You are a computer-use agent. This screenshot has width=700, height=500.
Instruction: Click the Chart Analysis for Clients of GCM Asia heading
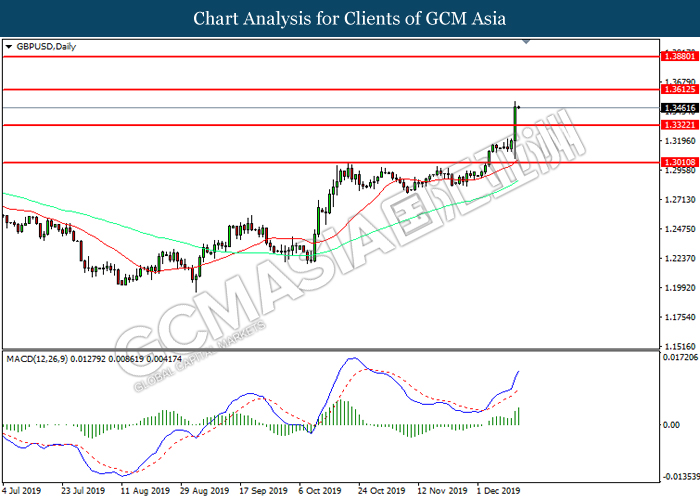(350, 19)
